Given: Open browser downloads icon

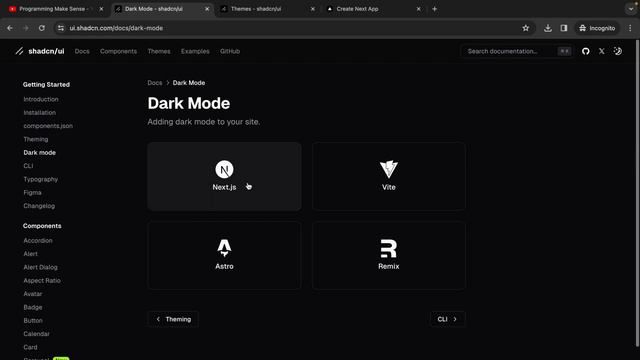Looking at the screenshot, I should pyautogui.click(x=548, y=28).
